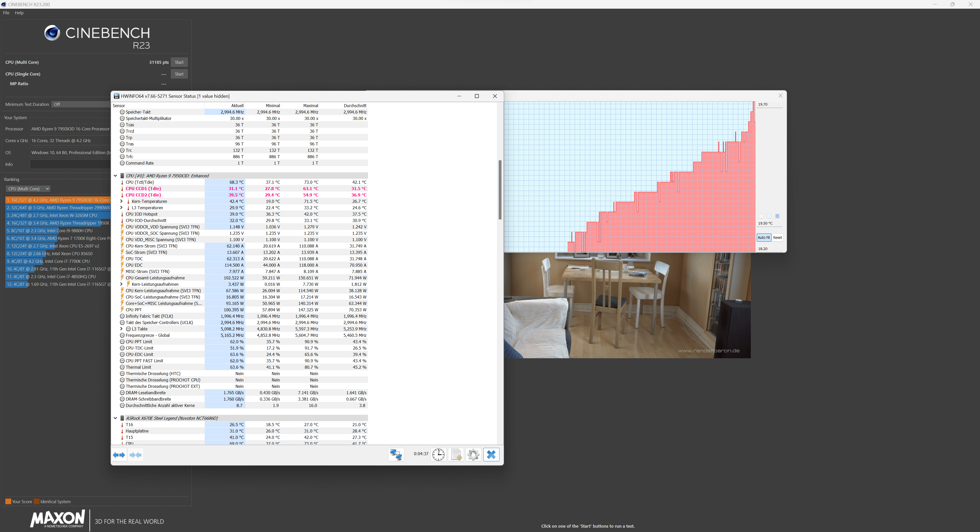Expand the Kern-Temperaturen sensor group
This screenshot has width=980, height=532.
[121, 202]
